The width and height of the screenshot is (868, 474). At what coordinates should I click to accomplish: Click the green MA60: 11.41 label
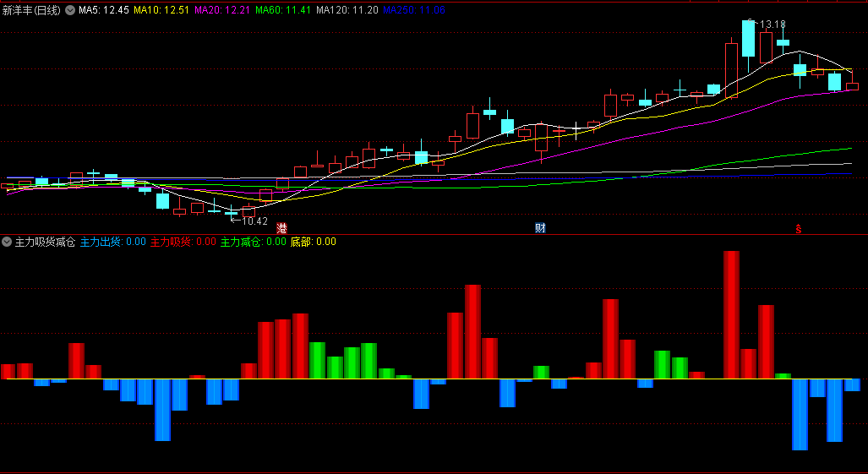283,10
